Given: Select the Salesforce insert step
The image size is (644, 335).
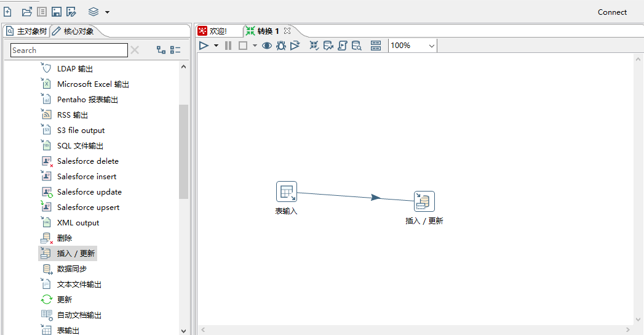Looking at the screenshot, I should click(79, 177).
